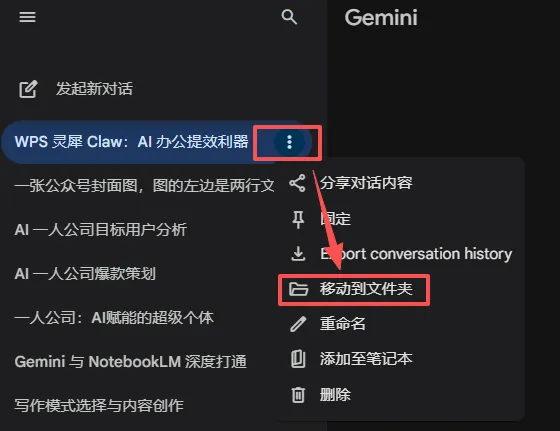Choose 重命名 from the context menu

(342, 324)
